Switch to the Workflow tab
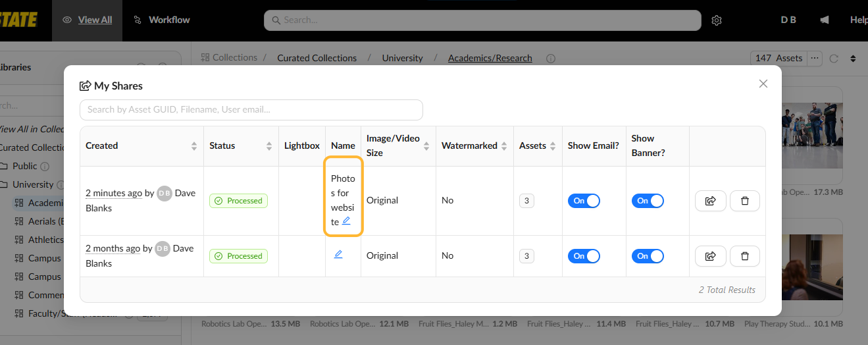The height and width of the screenshot is (345, 868). 161,20
